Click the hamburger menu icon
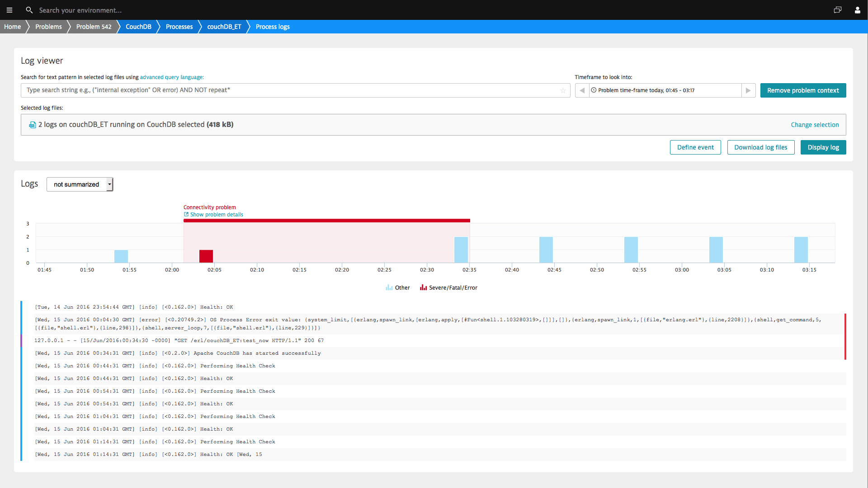 point(9,10)
